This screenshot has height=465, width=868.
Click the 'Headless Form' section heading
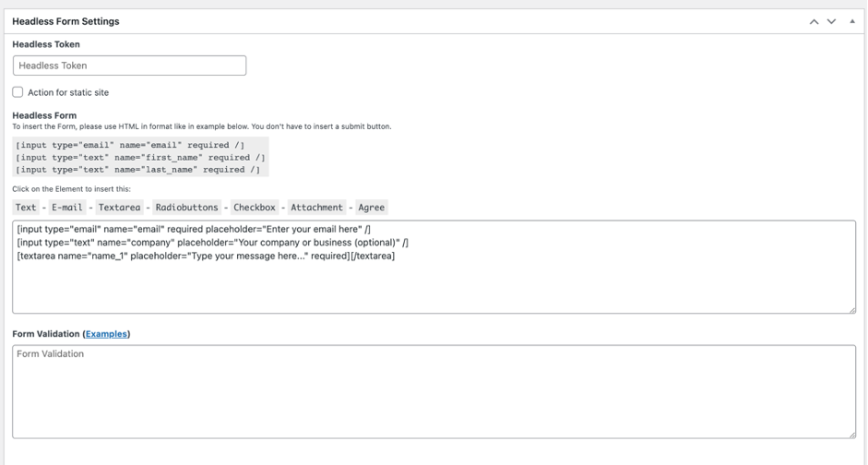click(44, 115)
